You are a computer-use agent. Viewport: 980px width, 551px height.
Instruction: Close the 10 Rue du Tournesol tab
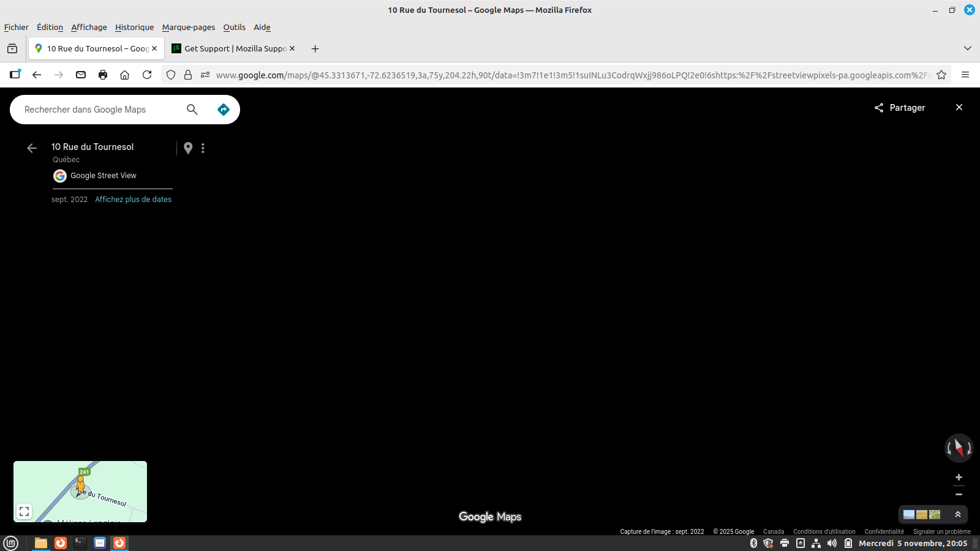click(x=154, y=49)
